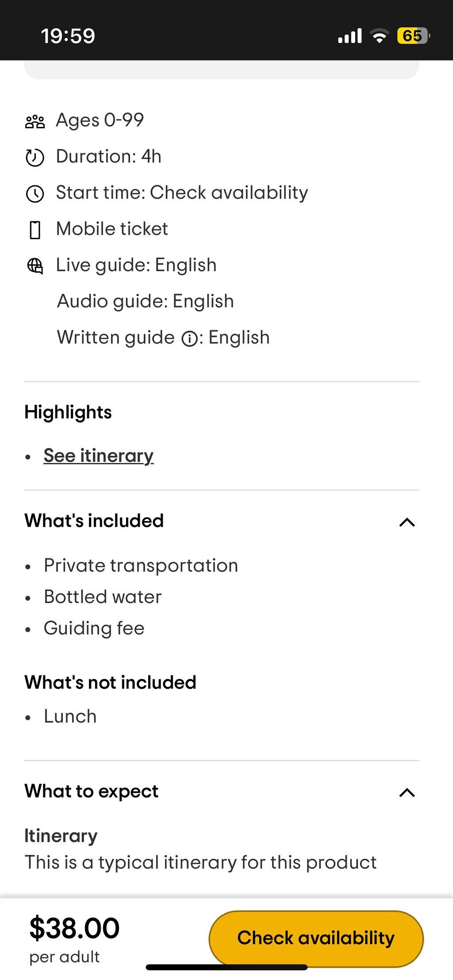This screenshot has height=980, width=453.
Task: Tap the home indicator bar at bottom
Action: pyautogui.click(x=226, y=967)
